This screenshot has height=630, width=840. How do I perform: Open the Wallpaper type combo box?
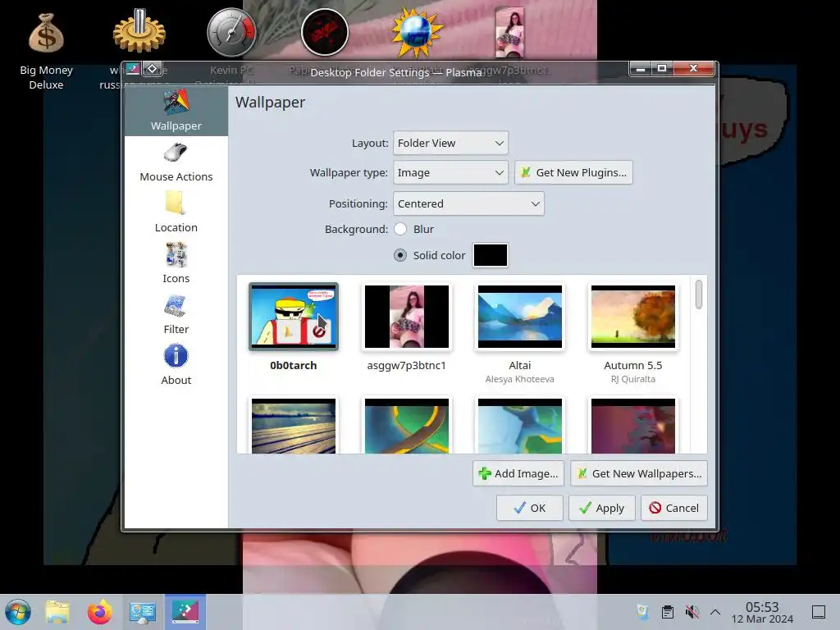pos(450,172)
